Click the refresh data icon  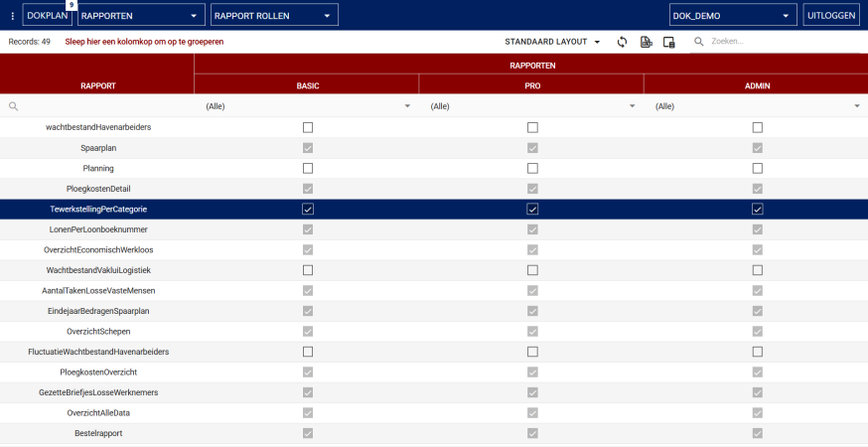click(x=622, y=42)
